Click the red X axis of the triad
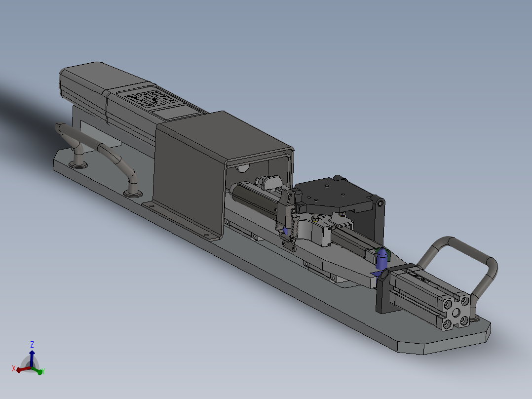Image resolution: width=532 pixels, height=399 pixels. (x=23, y=369)
